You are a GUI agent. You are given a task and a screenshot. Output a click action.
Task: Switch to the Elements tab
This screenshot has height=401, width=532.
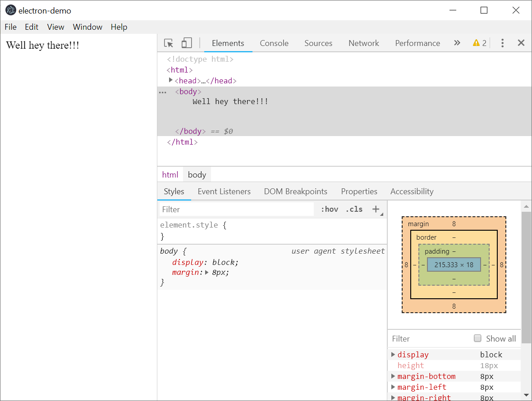pos(228,43)
